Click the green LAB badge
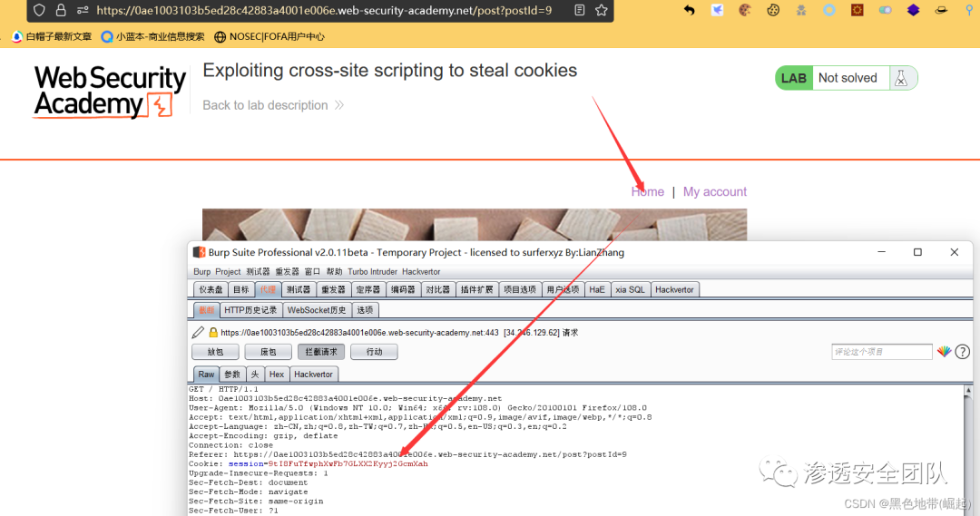Viewport: 980px width, 516px height. (794, 78)
